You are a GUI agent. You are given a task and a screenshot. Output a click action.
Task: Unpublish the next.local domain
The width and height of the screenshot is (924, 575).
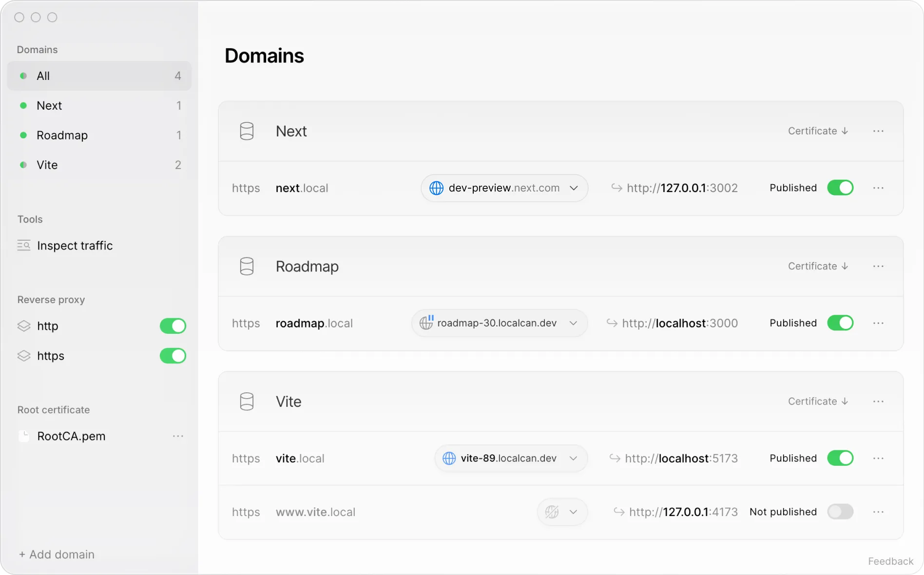(840, 188)
